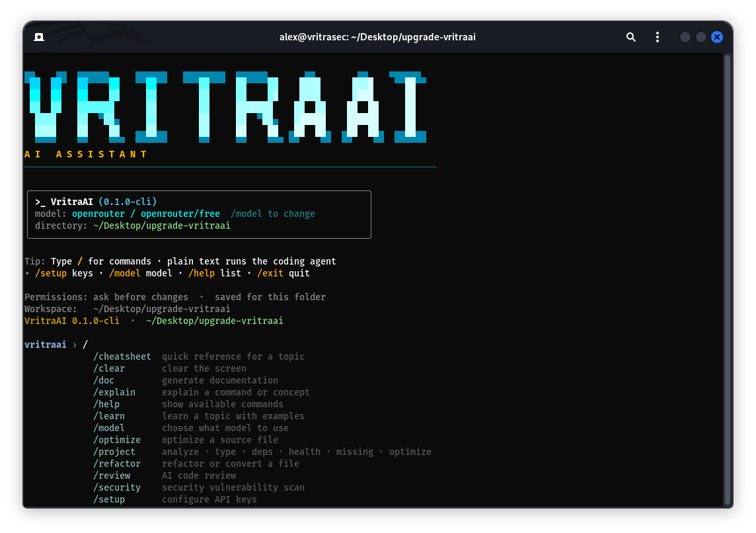
Task: Click 'analyze' in the /project description
Action: click(x=180, y=452)
